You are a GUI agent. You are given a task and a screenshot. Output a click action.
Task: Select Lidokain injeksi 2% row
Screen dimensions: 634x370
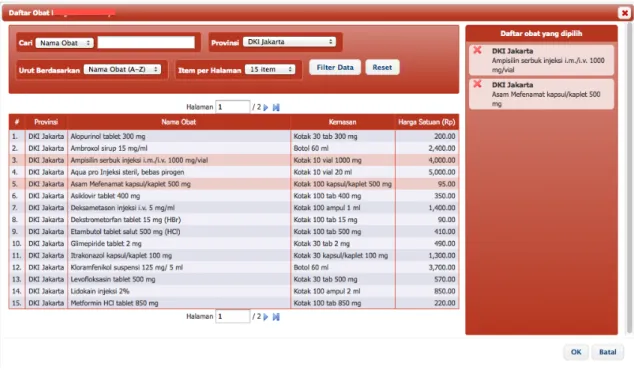234,291
